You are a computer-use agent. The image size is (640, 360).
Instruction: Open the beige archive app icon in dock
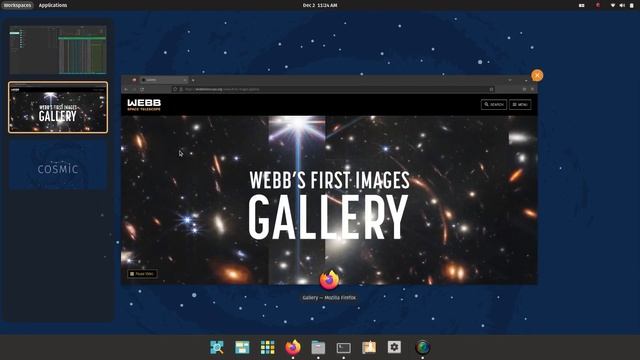[x=369, y=347]
